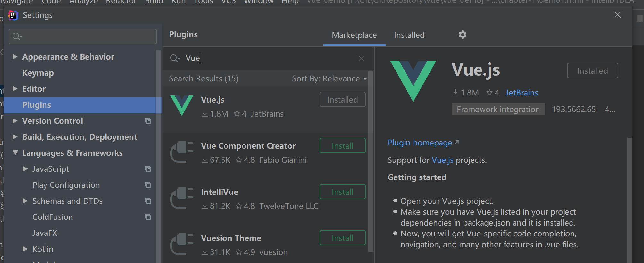This screenshot has height=263, width=644.
Task: Switch to the Installed tab
Action: pyautogui.click(x=409, y=35)
